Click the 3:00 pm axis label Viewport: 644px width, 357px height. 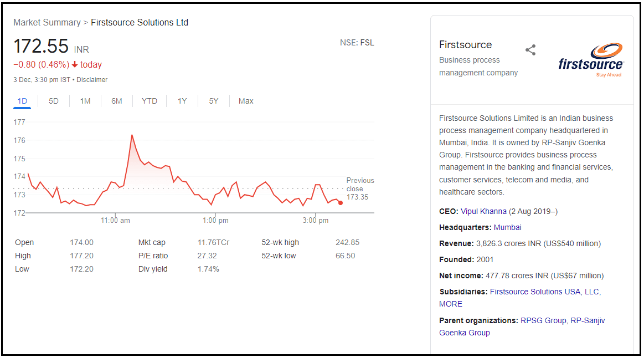click(315, 221)
